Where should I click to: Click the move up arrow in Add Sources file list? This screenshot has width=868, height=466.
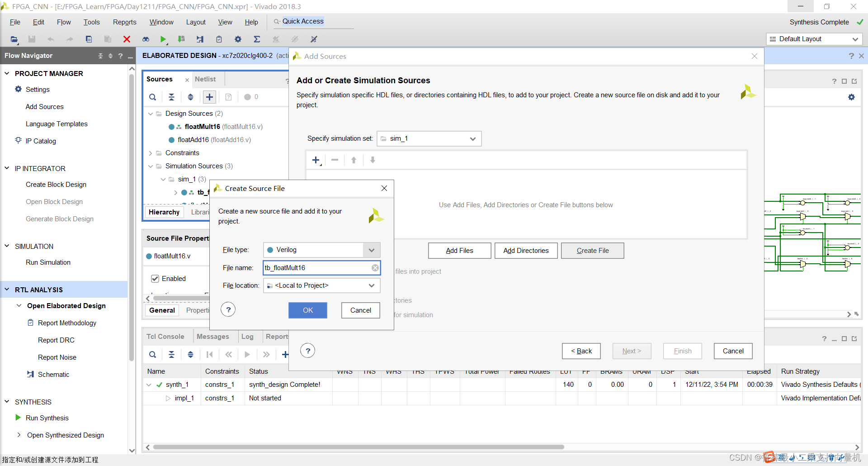coord(354,160)
